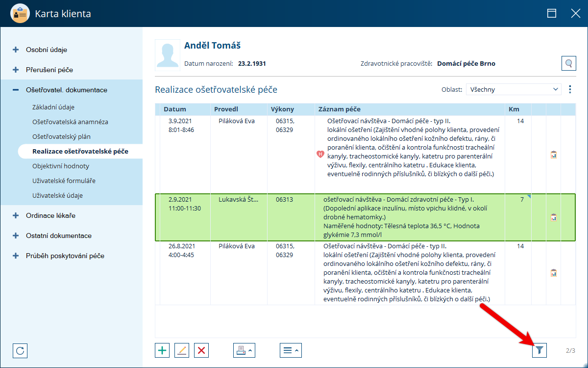Click code 06313 in Výkony column
The width and height of the screenshot is (588, 368).
[285, 200]
